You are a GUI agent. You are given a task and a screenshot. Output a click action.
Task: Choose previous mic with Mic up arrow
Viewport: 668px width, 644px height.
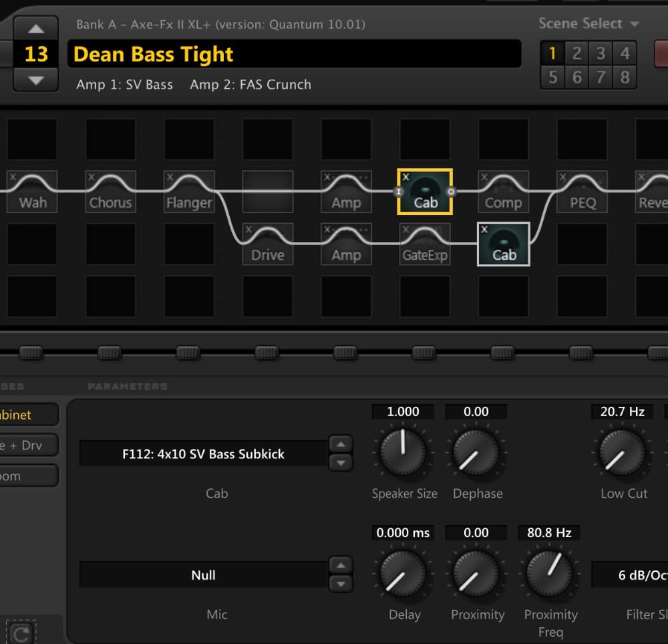341,566
